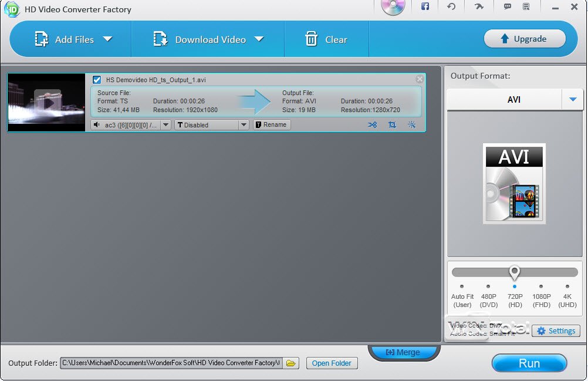588x381 pixels.
Task: Click the output Size: 19 MB text
Action: tap(299, 110)
